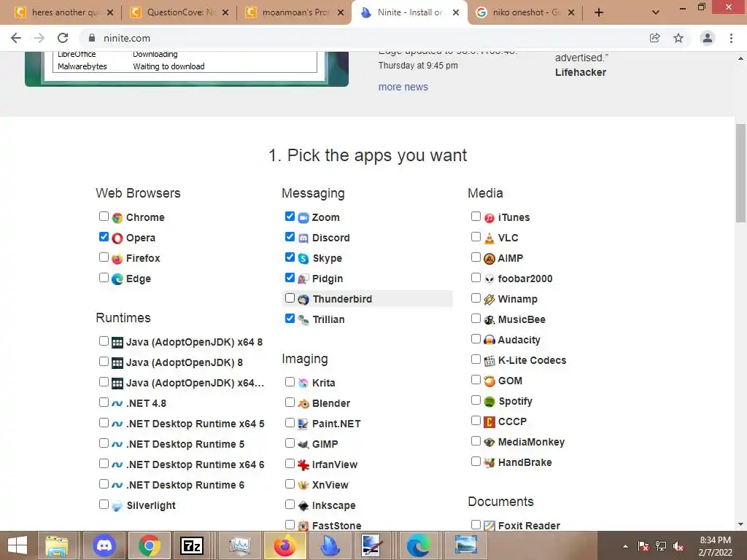
Task: Click the Spotify icon
Action: pyautogui.click(x=489, y=402)
